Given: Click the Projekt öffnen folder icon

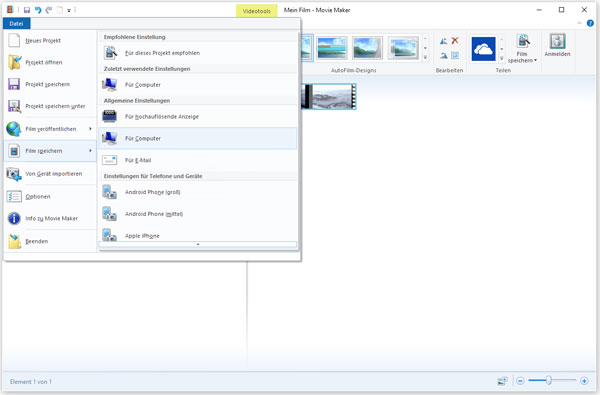Looking at the screenshot, I should [x=15, y=62].
